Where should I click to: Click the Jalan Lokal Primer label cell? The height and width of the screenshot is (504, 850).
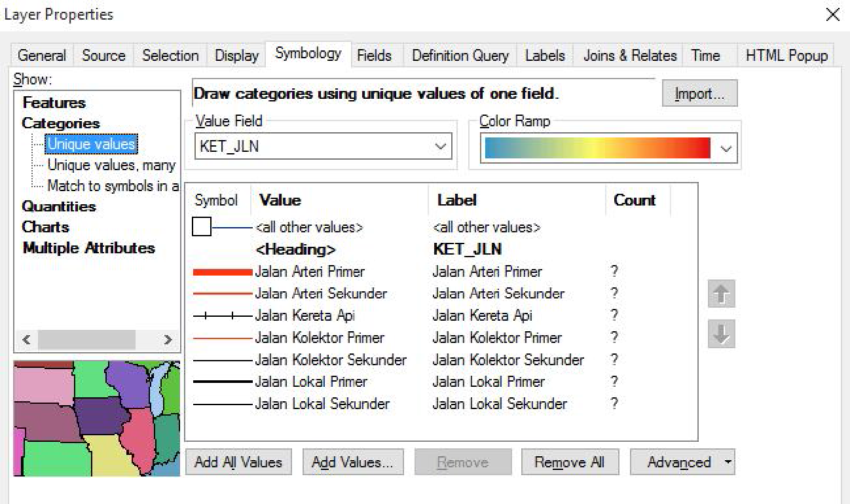(x=489, y=382)
